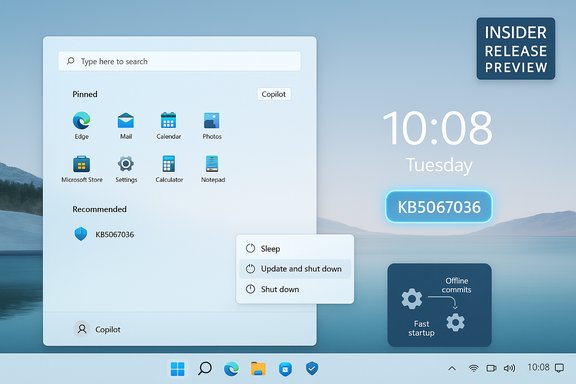Click the Insider Release Preview badge
The width and height of the screenshot is (576, 384).
(x=516, y=49)
